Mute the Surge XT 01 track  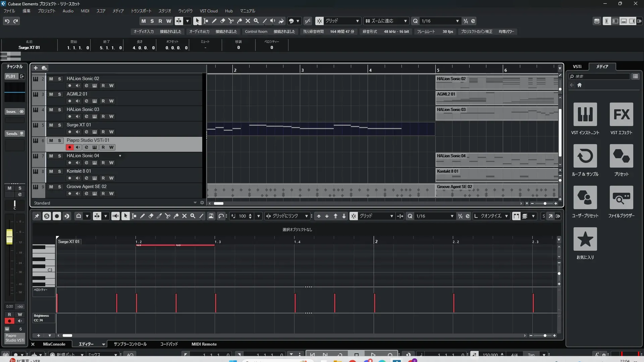pos(51,125)
